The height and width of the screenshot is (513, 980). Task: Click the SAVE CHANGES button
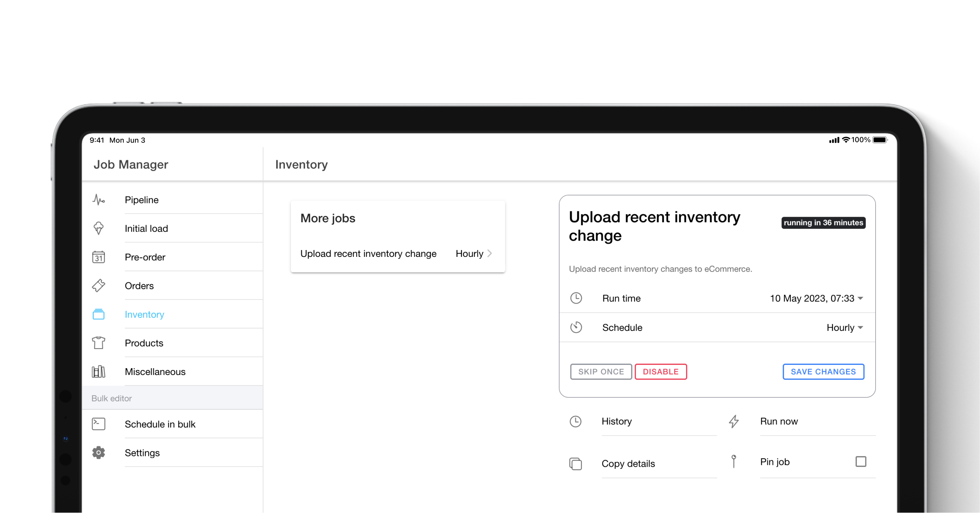point(823,371)
